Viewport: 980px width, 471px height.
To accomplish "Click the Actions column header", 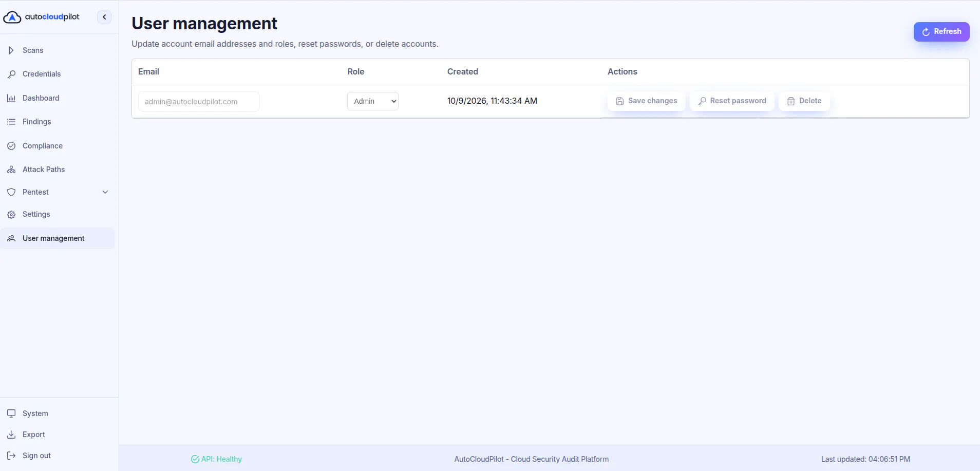I will click(623, 72).
